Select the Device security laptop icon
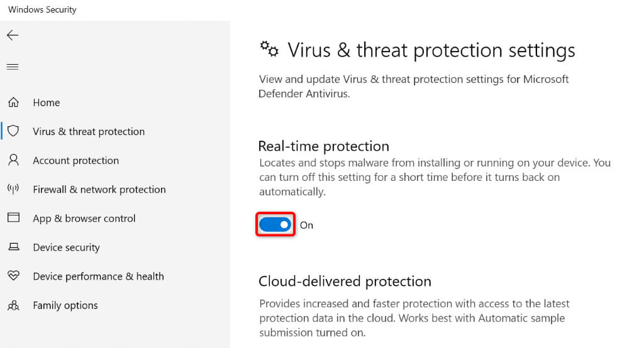 [13, 247]
